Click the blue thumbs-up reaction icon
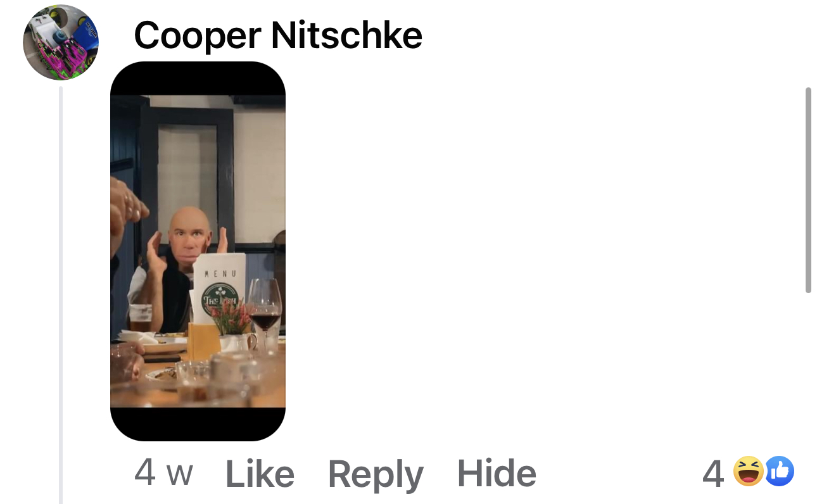817x504 pixels. coord(779,472)
